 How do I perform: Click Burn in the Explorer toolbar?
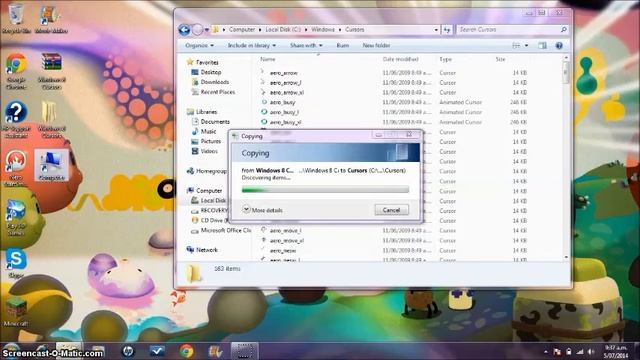click(342, 45)
